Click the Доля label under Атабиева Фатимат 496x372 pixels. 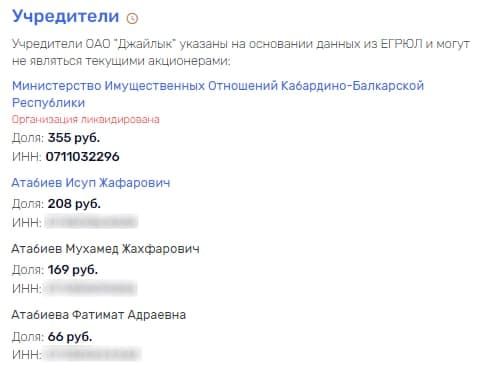[x=28, y=337]
